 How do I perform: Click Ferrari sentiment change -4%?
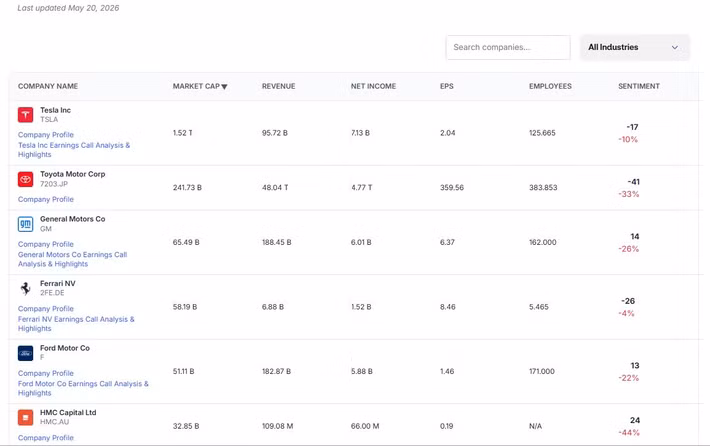(626, 313)
